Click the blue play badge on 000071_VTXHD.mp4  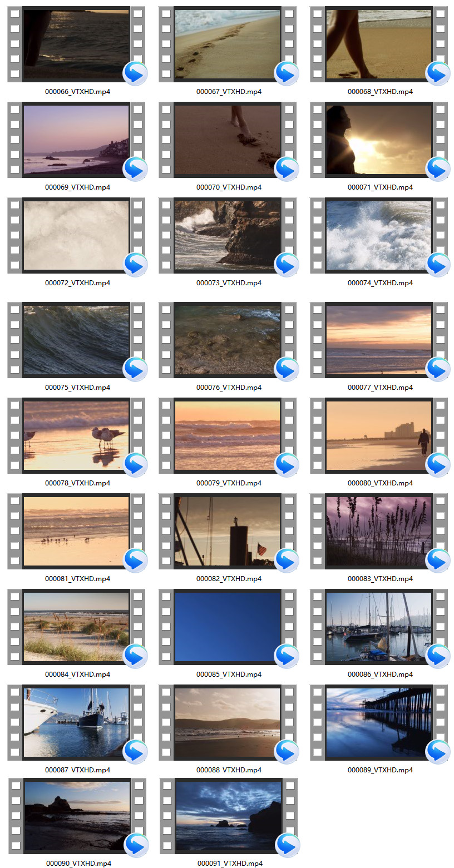[438, 169]
